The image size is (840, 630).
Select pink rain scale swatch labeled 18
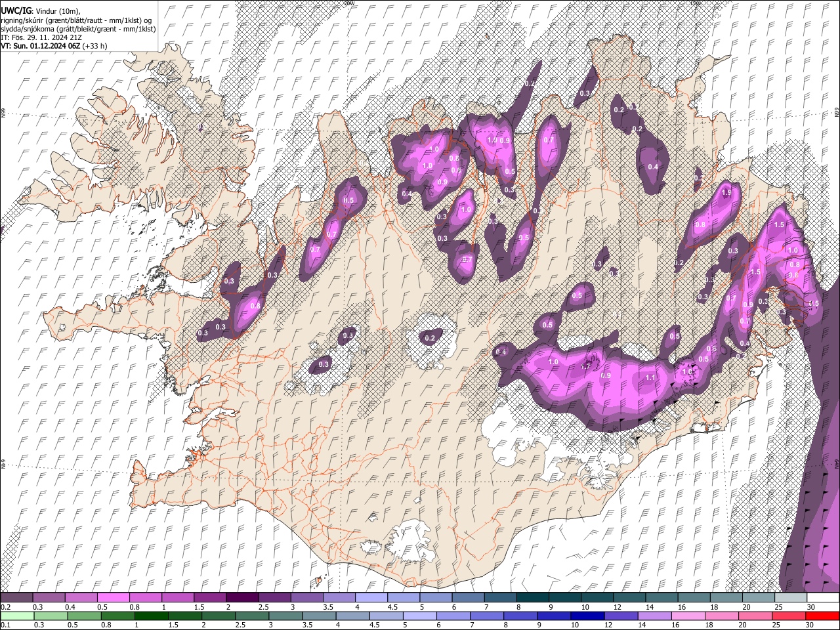coord(721,616)
